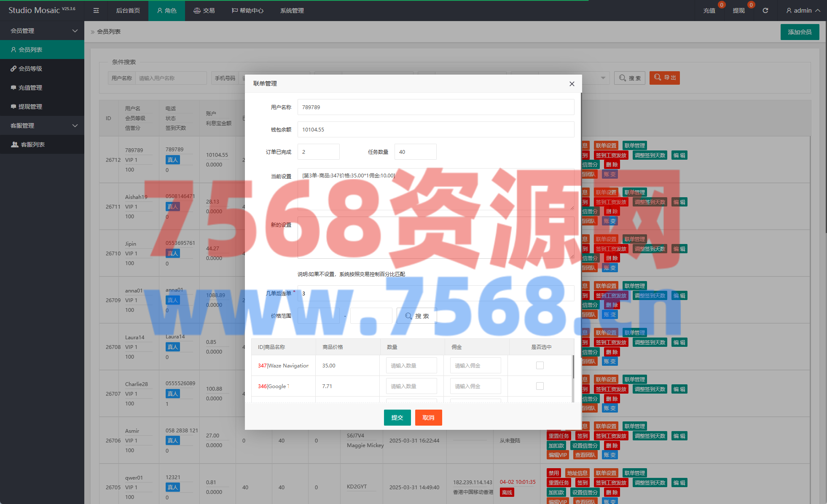Click the 充值 notification item
Screen dimensions: 827x504
click(x=709, y=11)
